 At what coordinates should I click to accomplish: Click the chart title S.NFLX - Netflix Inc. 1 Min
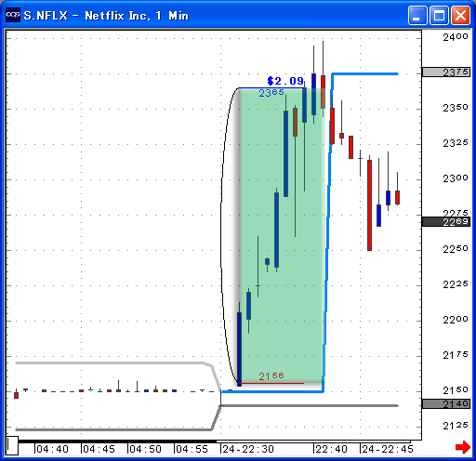pos(106,16)
